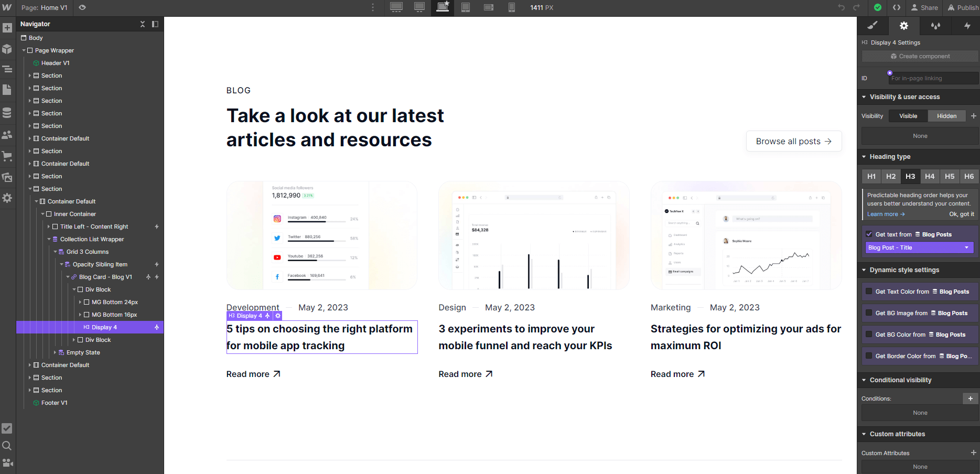Screen dimensions: 980x474
Task: Click the Learn more link
Action: (884, 214)
